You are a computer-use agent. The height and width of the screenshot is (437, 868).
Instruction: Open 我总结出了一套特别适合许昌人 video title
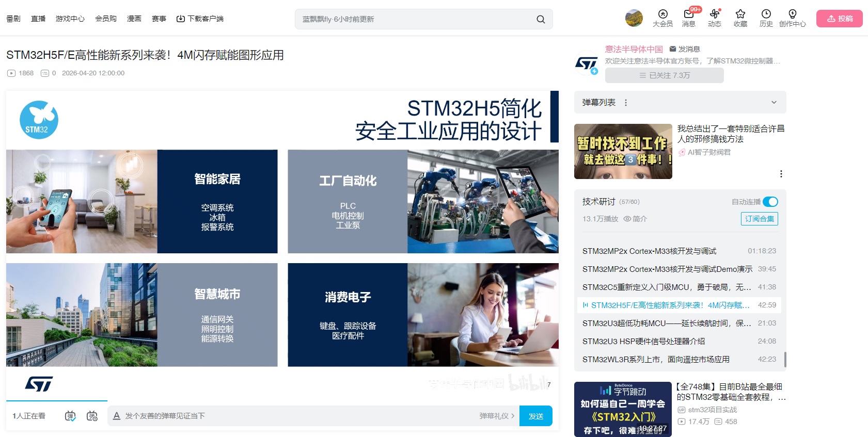tap(731, 134)
